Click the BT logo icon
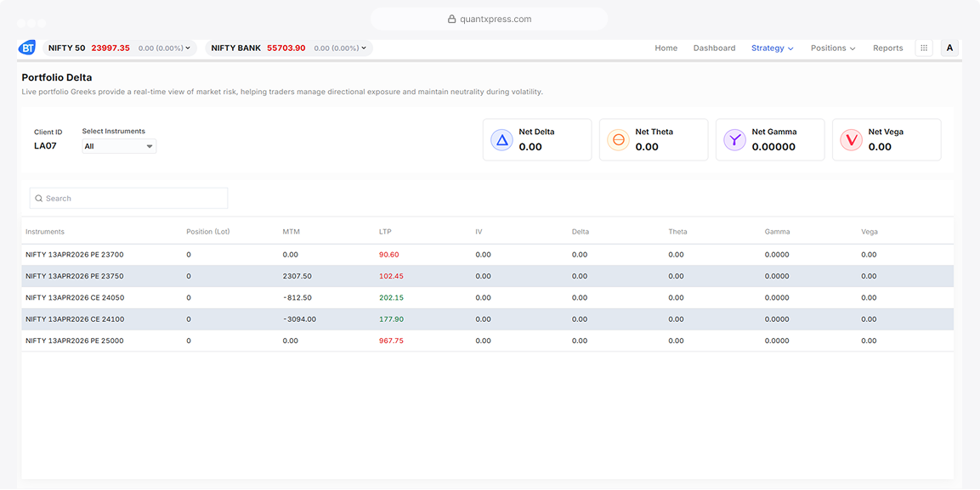 (27, 48)
